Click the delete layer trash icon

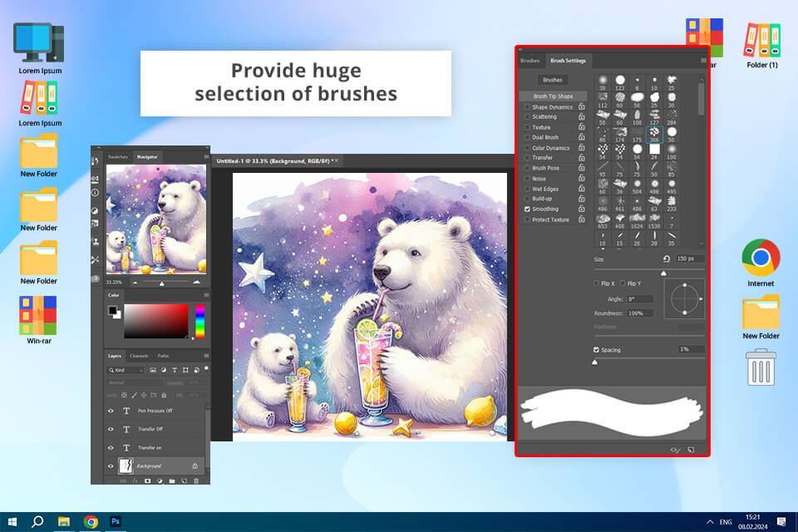point(196,480)
